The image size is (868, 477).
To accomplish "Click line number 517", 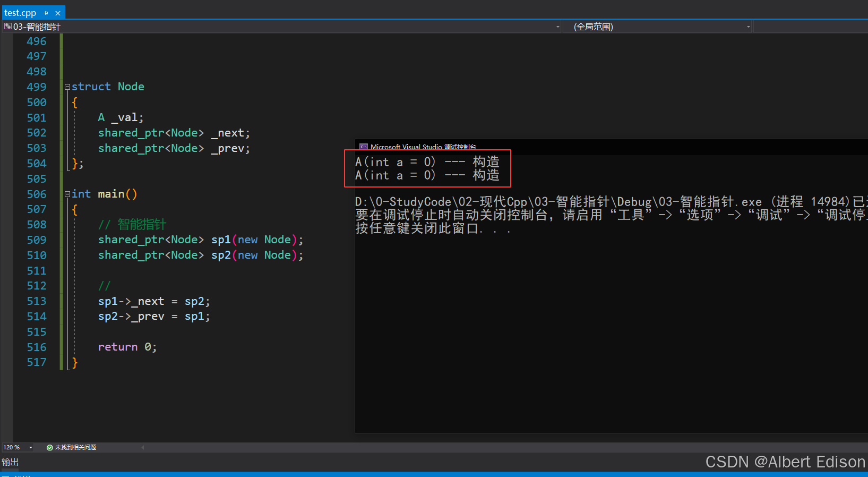I will 37,362.
